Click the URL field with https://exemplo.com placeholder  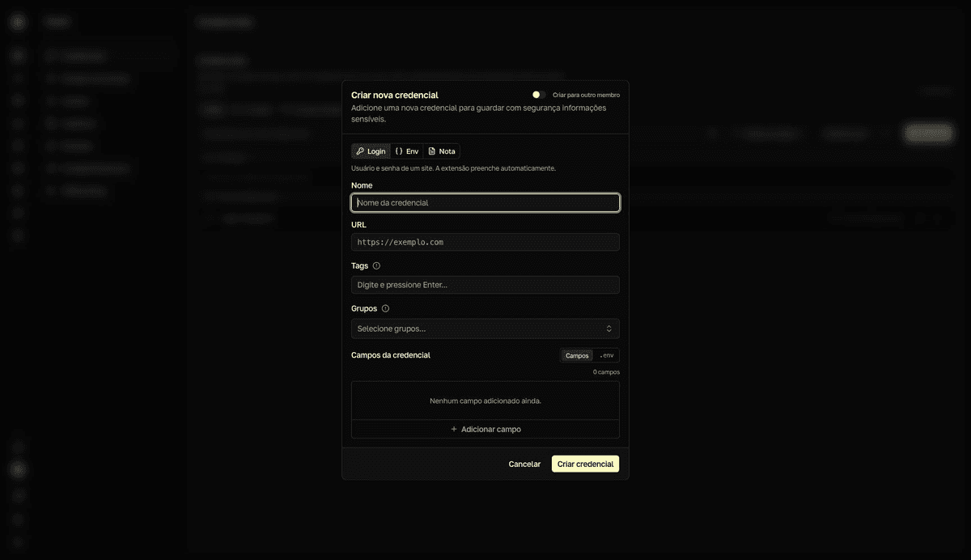pos(485,242)
